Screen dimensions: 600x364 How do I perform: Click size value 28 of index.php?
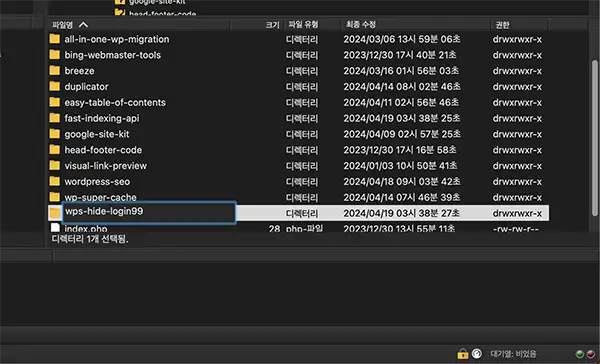click(274, 229)
